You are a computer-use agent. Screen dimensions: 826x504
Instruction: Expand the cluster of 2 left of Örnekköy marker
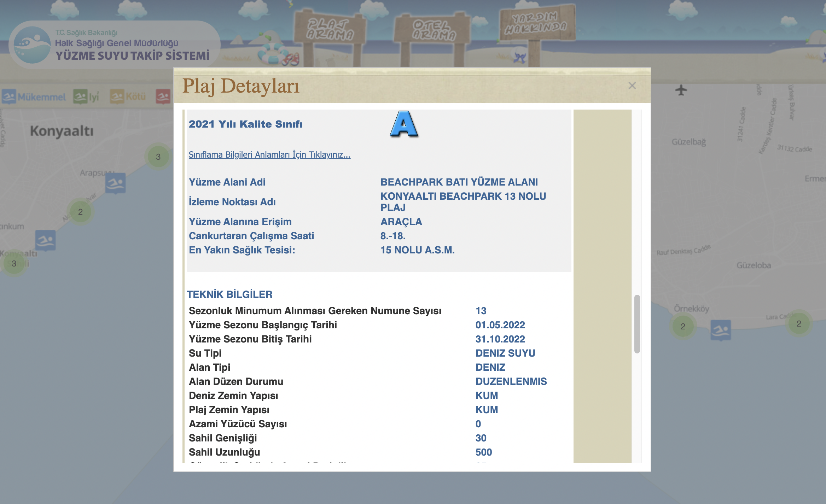pyautogui.click(x=683, y=326)
